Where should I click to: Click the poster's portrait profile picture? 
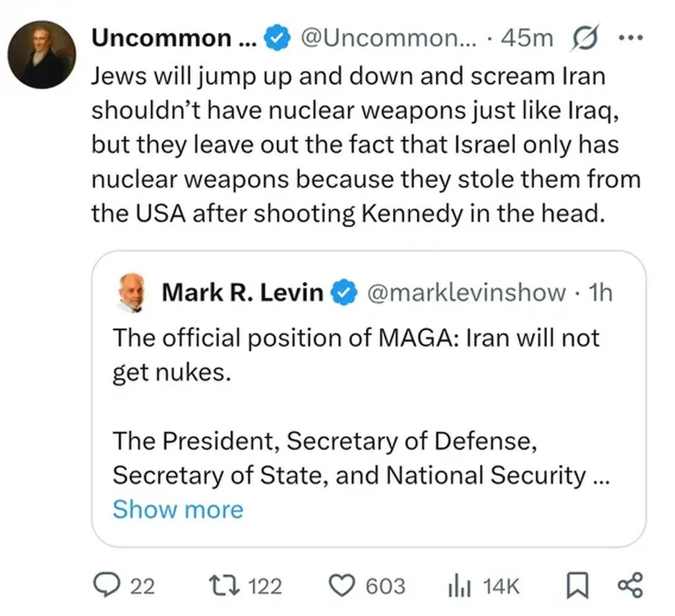coord(42,55)
